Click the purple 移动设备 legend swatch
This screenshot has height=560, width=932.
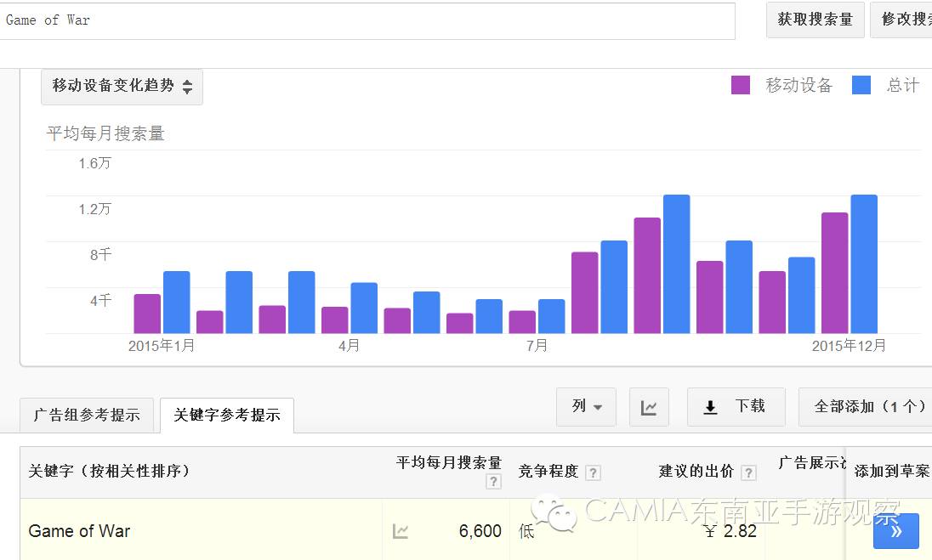tap(740, 85)
